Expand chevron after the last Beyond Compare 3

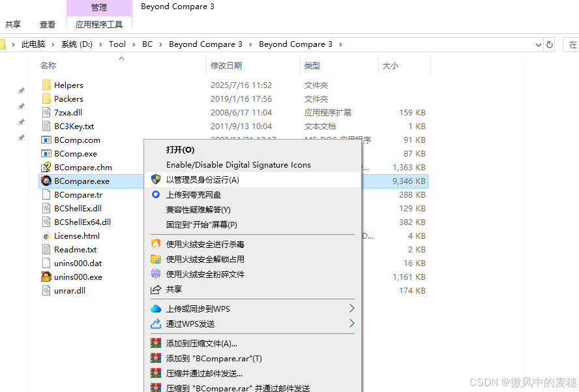coord(340,45)
